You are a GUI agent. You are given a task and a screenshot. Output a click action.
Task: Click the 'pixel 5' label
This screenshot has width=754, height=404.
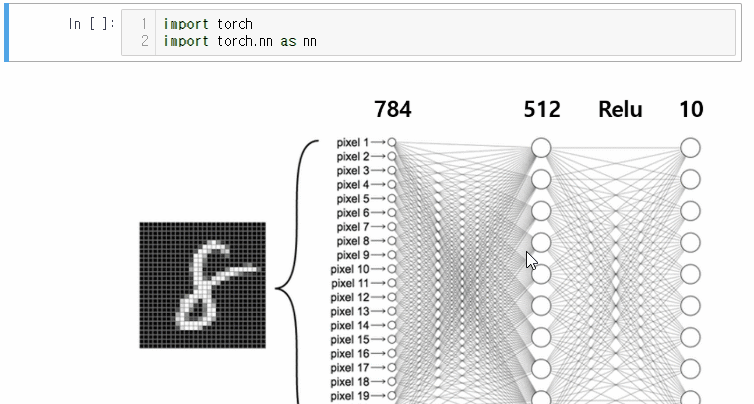pos(352,199)
